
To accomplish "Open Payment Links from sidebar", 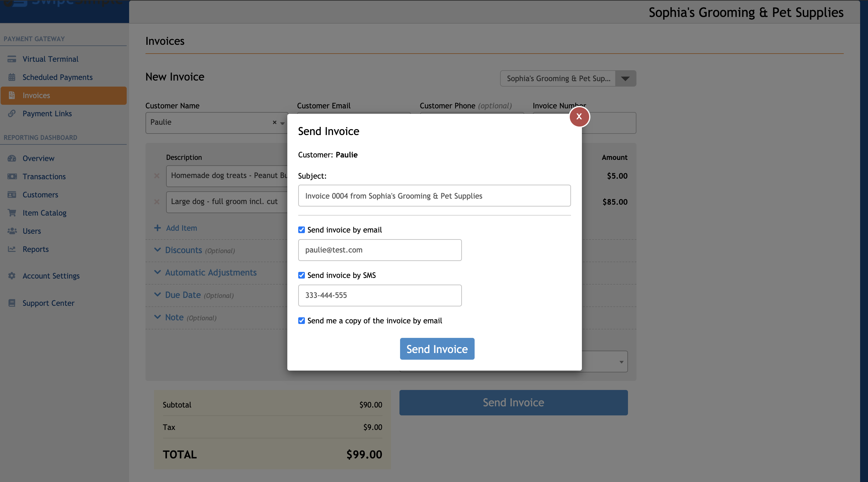I will pyautogui.click(x=47, y=114).
